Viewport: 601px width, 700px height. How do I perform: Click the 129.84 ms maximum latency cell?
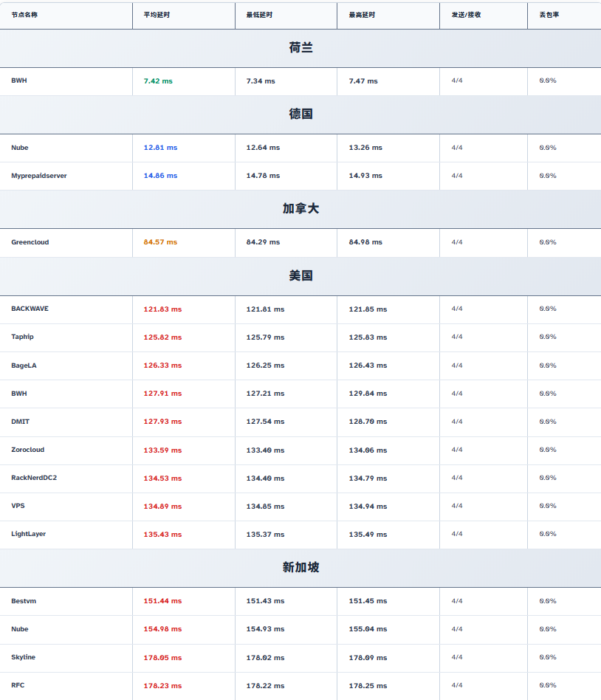tap(368, 394)
